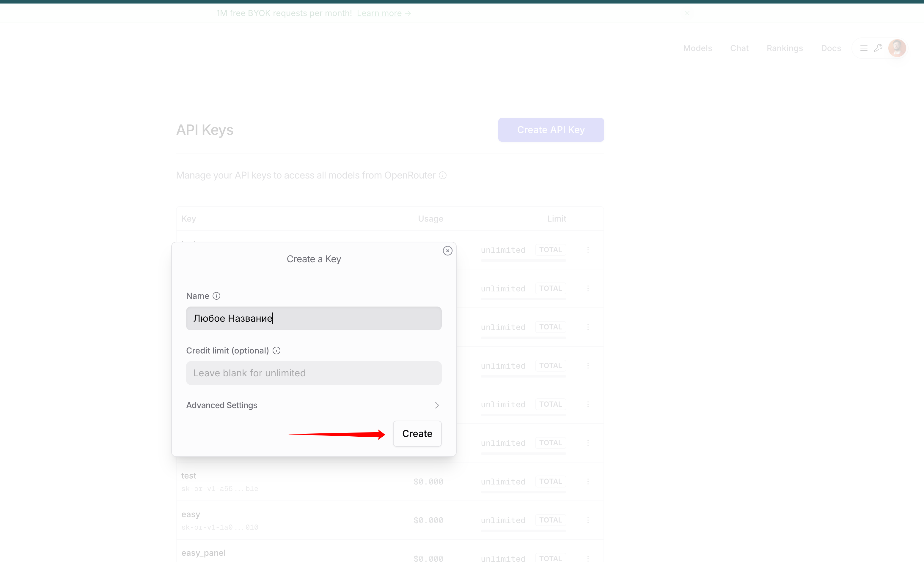This screenshot has height=562, width=924.
Task: Click the Credit limit input field
Action: (x=313, y=373)
